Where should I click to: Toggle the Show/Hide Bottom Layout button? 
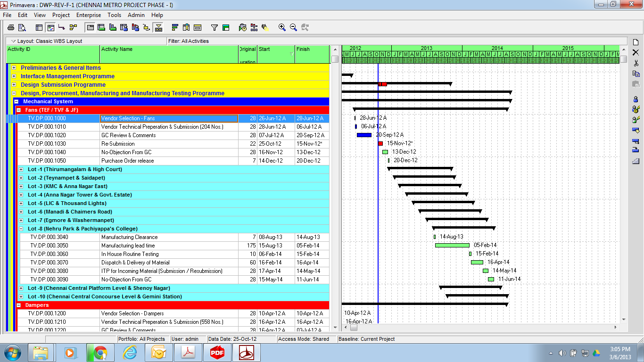[x=158, y=27]
